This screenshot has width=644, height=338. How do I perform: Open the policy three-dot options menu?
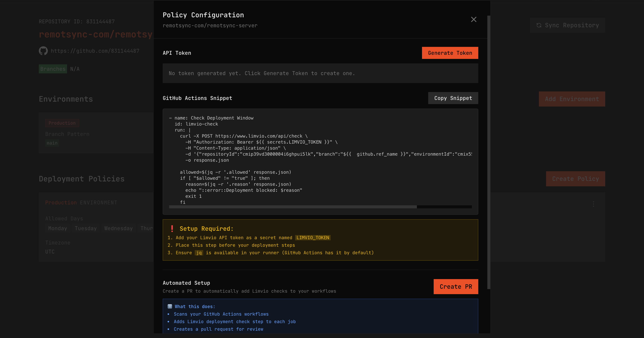(x=593, y=204)
